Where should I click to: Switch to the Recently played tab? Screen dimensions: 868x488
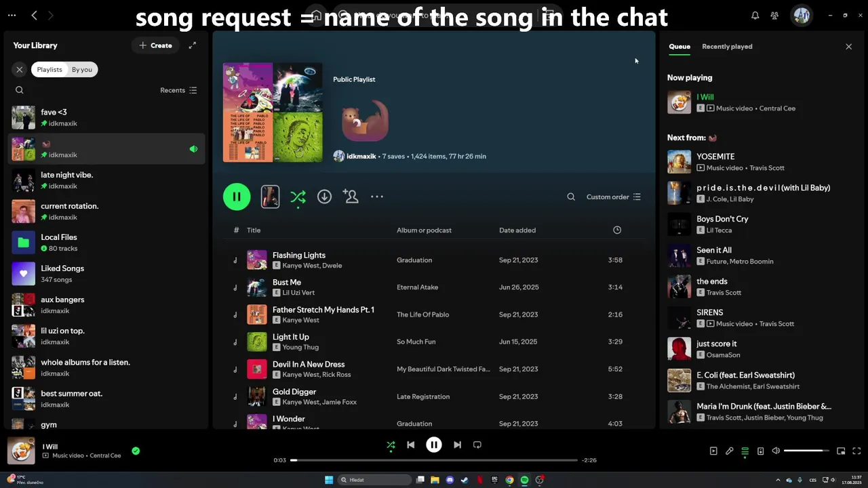[x=727, y=47]
